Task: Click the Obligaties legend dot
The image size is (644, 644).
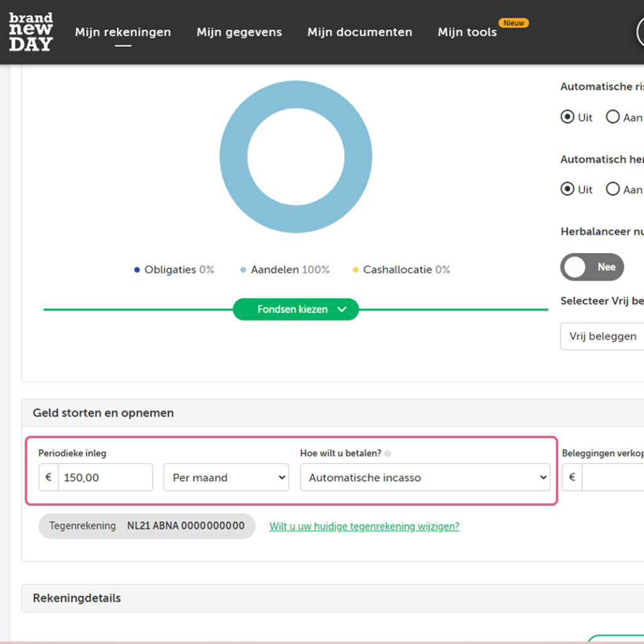Action: pos(137,270)
